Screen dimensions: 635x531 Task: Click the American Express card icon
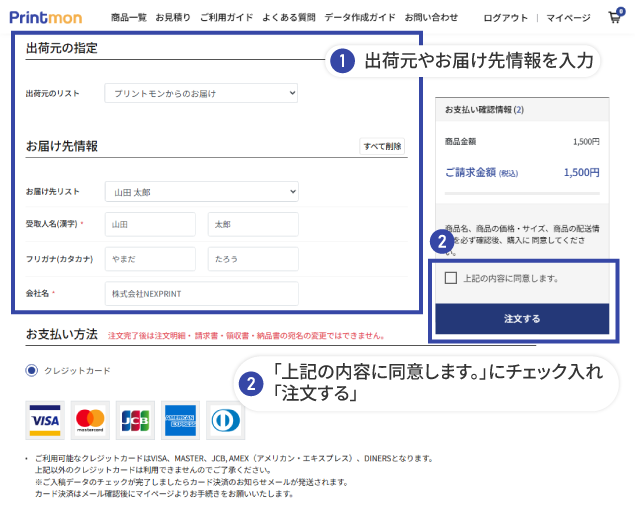(180, 420)
